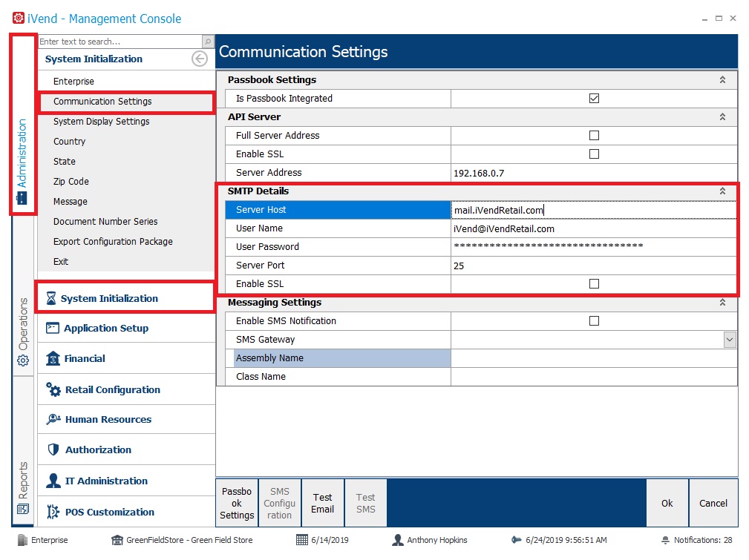The width and height of the screenshot is (749, 560).
Task: Click the search magnifier icon
Action: [x=208, y=42]
